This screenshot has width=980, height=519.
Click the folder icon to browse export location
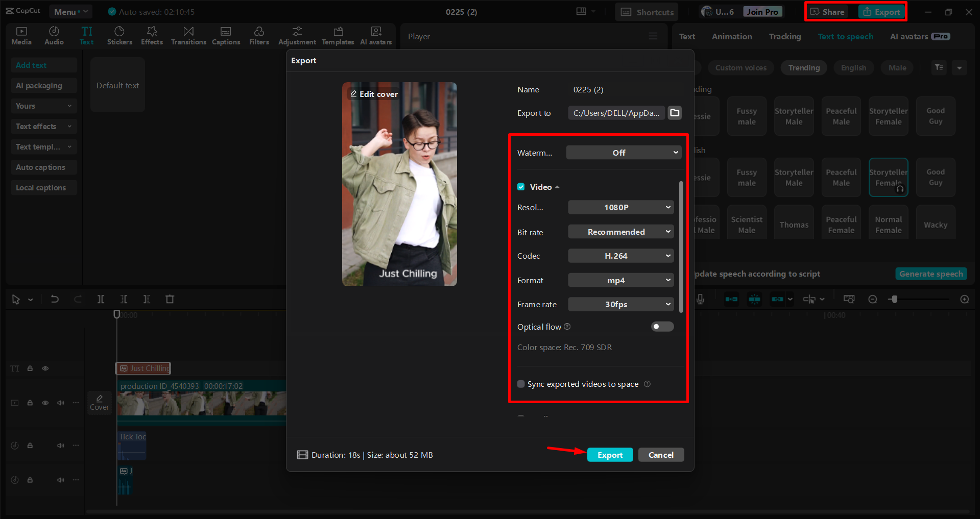tap(675, 113)
